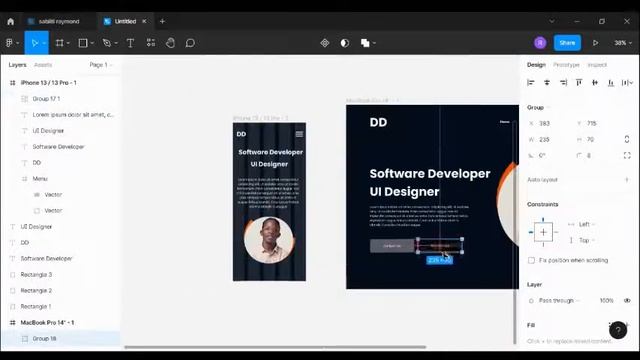This screenshot has width=640, height=360.
Task: Click the canvas horizontal scrollbar
Action: (275, 347)
